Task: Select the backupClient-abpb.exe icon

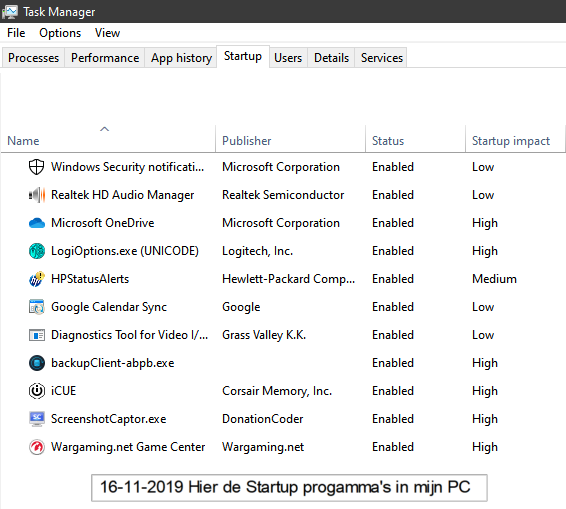Action: pos(36,363)
